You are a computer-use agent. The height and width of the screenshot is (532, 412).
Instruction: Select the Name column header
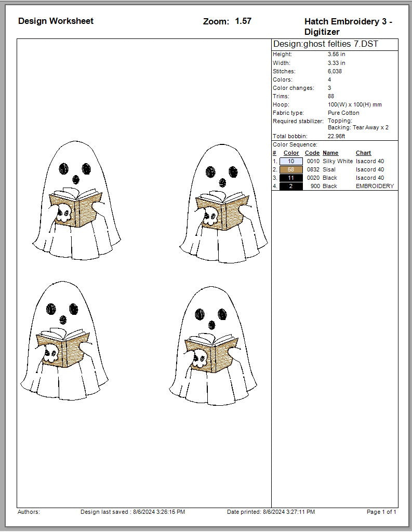(x=330, y=153)
